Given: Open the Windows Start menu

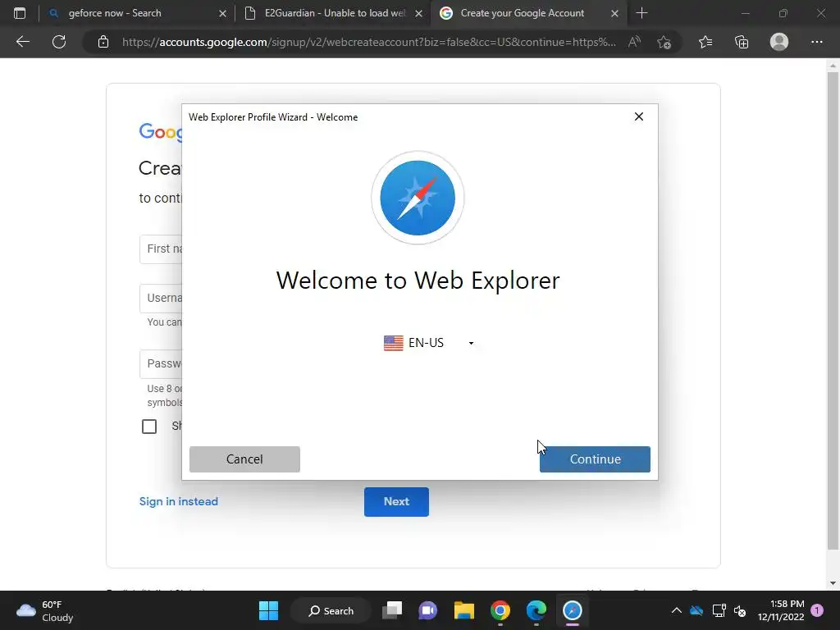Looking at the screenshot, I should 268,610.
